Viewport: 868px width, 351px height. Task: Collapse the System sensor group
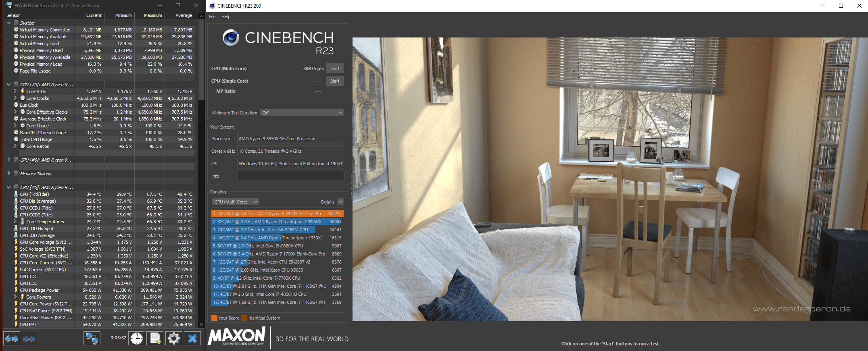8,23
